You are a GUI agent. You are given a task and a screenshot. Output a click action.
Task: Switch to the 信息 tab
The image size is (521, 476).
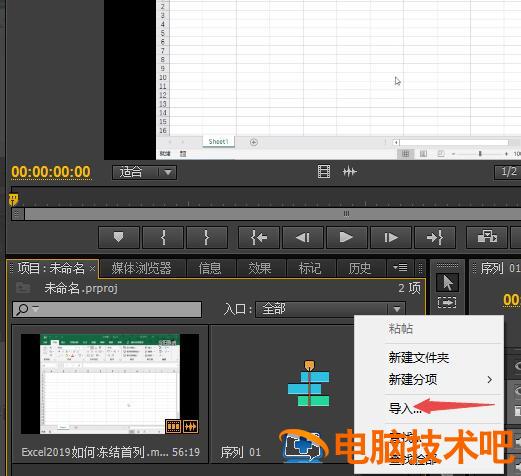point(210,268)
